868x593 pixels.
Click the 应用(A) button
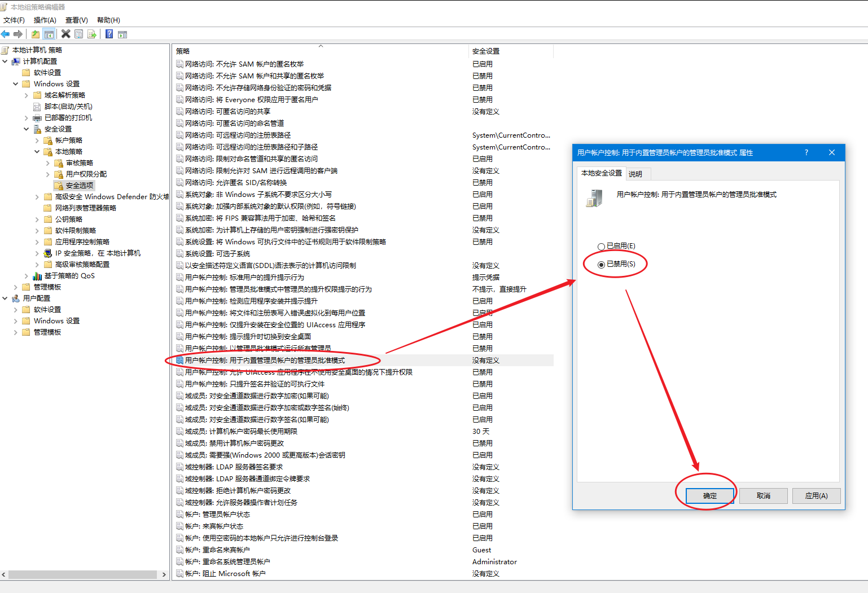(816, 496)
